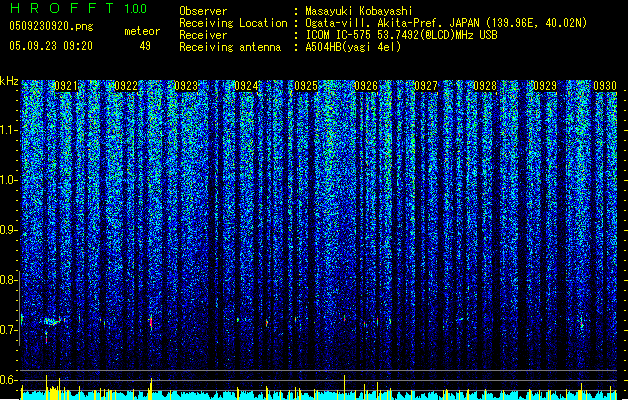This screenshot has height=400, width=629.
Task: Click the Receiving Location value text
Action: click(x=446, y=23)
